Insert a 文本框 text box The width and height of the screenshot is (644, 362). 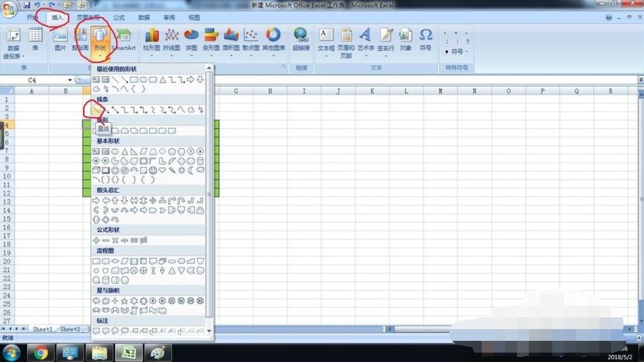click(x=326, y=42)
